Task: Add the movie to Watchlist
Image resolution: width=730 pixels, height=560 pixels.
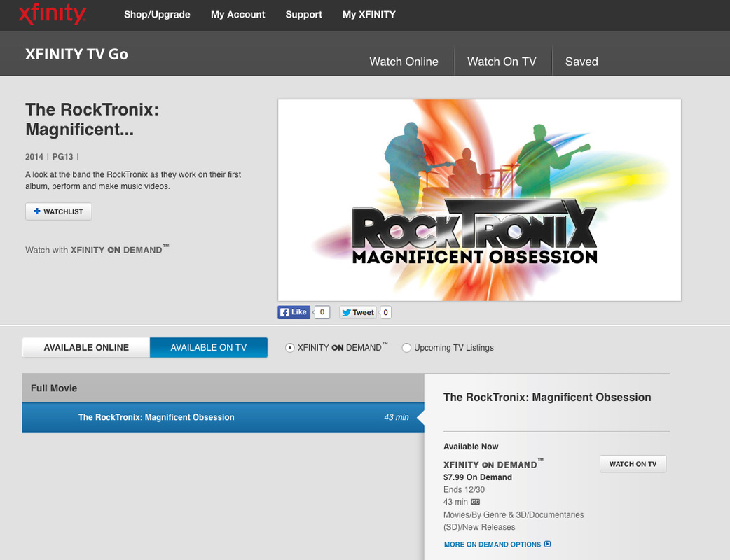Action: tap(59, 211)
